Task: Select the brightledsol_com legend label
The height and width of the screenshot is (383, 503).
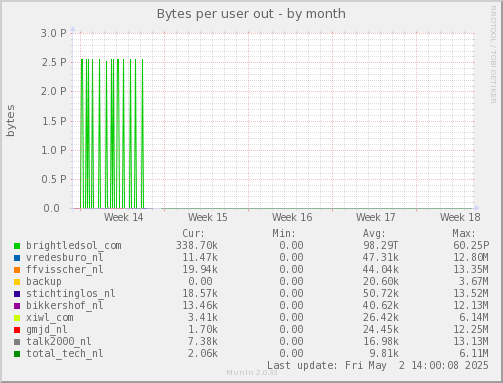Action: (x=74, y=246)
